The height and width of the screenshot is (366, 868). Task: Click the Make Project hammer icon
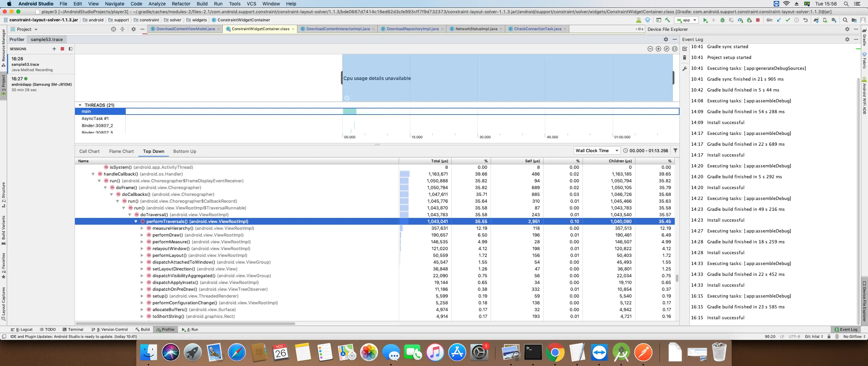667,20
